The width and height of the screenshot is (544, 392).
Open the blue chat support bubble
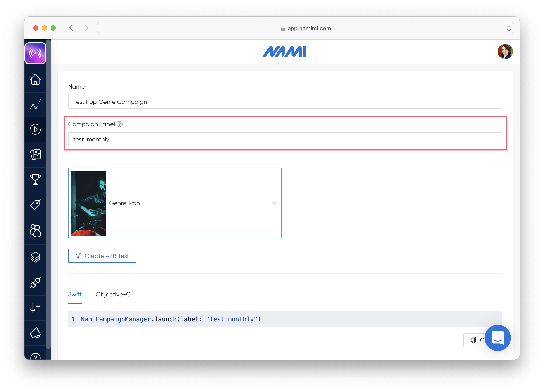498,338
